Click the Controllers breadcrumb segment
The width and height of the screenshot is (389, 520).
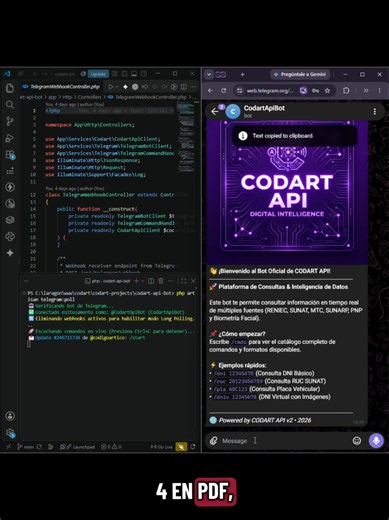pos(89,97)
